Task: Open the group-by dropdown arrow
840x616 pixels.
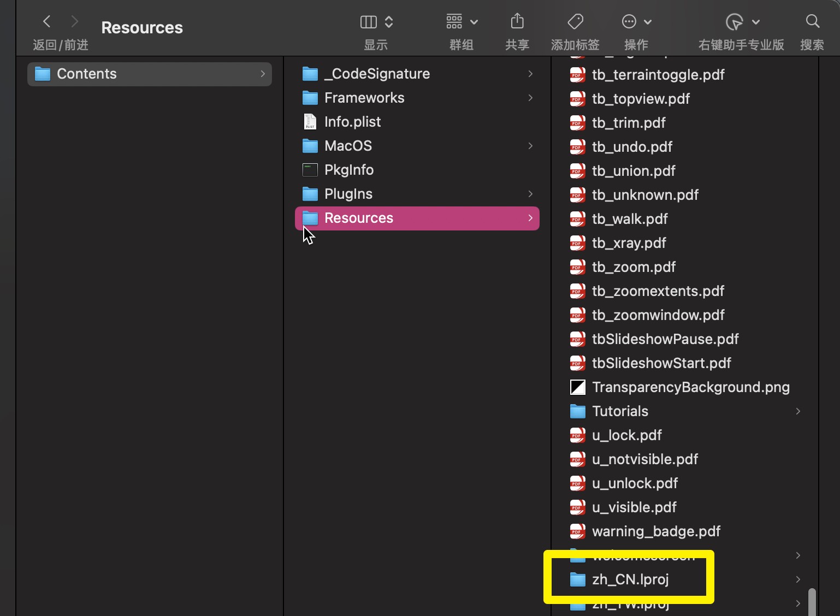Action: [474, 22]
